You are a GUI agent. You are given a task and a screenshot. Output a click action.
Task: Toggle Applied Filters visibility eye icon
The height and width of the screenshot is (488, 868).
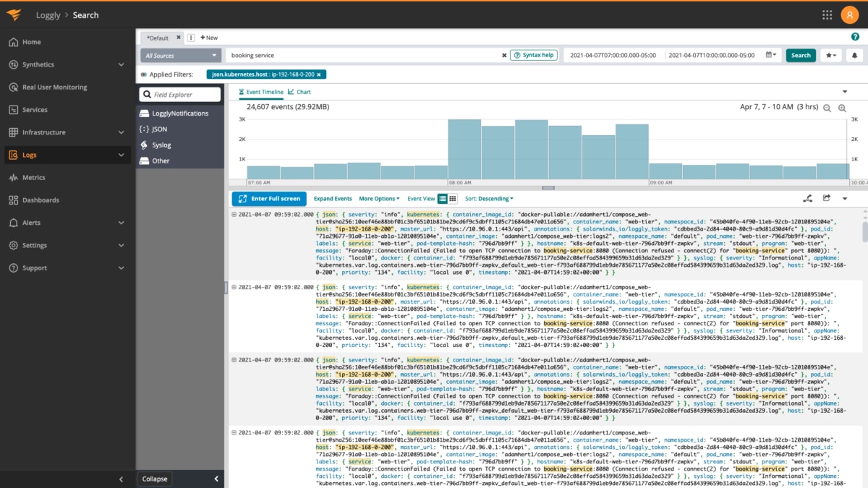pyautogui.click(x=143, y=74)
